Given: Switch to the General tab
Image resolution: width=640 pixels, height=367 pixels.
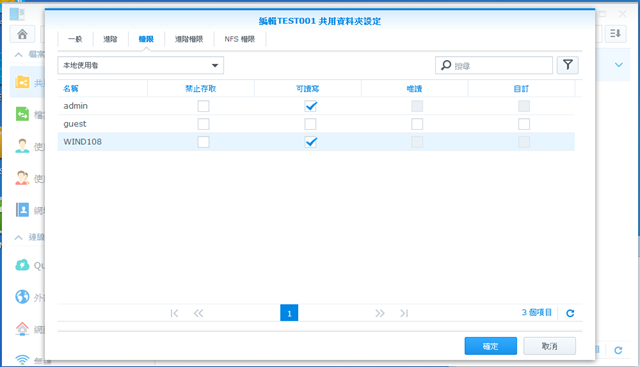Looking at the screenshot, I should (x=75, y=39).
